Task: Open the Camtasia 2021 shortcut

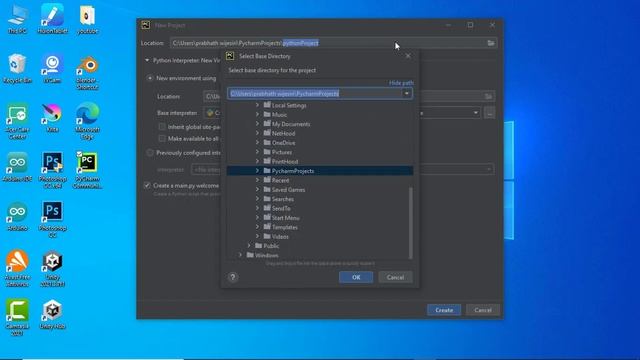Action: (17, 318)
